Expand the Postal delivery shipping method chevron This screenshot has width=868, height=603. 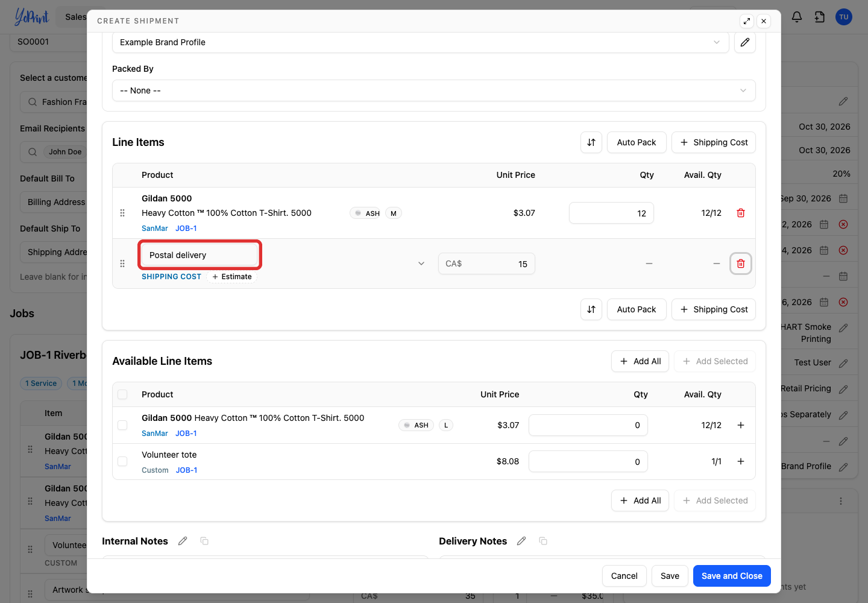tap(421, 264)
